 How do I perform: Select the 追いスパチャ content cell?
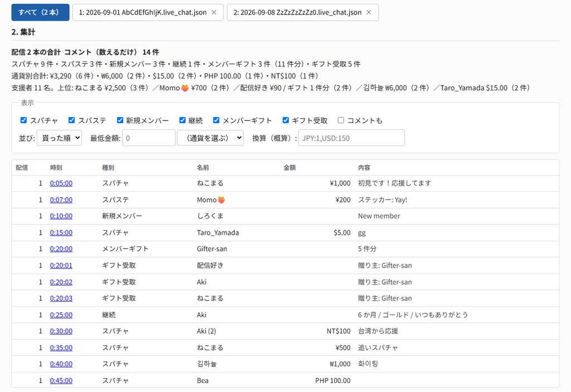click(x=378, y=347)
